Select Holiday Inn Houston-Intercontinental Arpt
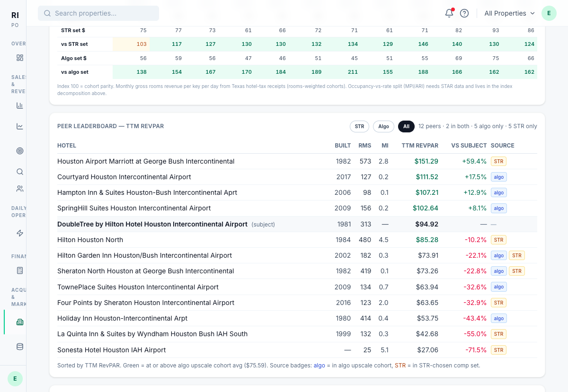The width and height of the screenshot is (568, 392). click(x=122, y=318)
